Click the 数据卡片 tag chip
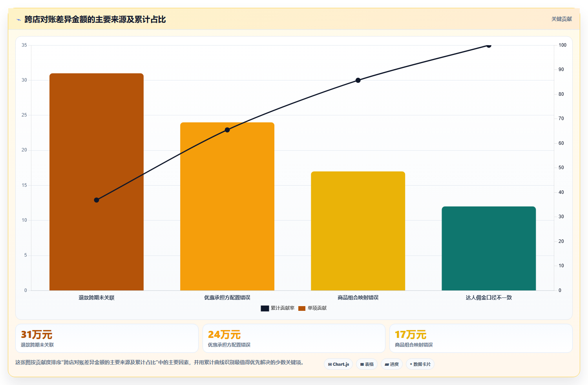Viewport: 588px width, 385px height. (420, 364)
